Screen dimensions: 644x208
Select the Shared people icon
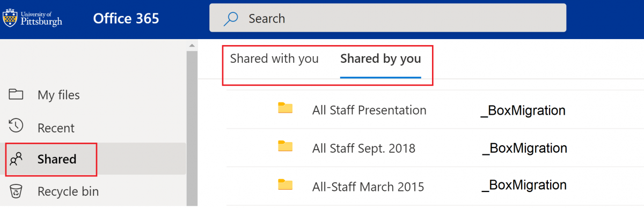click(16, 159)
